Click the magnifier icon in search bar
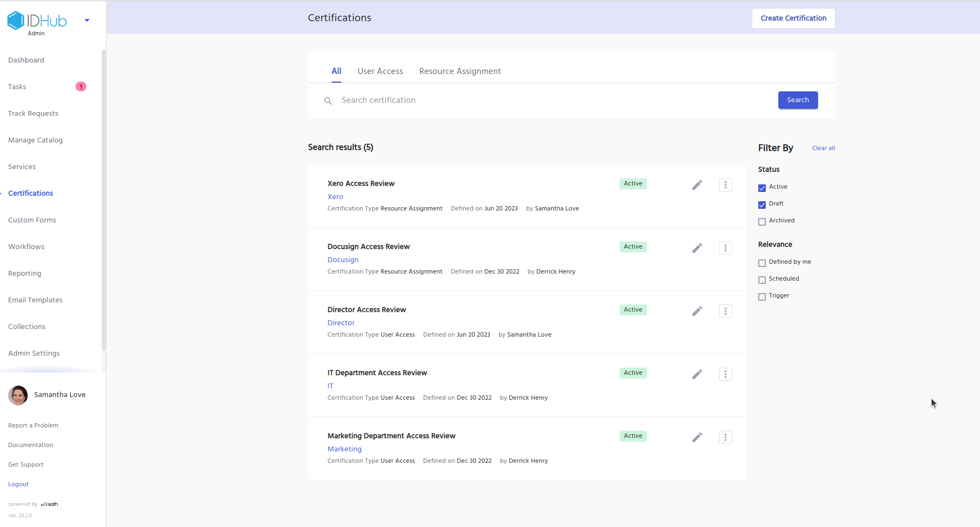Viewport: 980px width, 527px height. click(328, 101)
